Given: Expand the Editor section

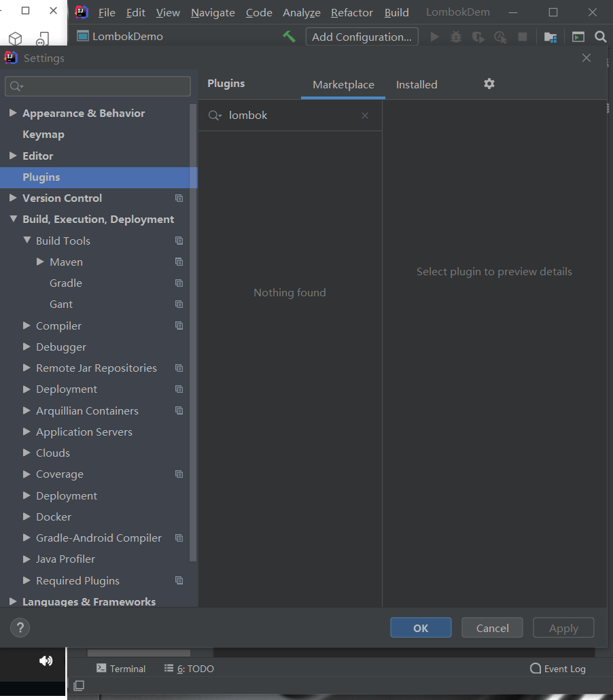Looking at the screenshot, I should [x=13, y=156].
